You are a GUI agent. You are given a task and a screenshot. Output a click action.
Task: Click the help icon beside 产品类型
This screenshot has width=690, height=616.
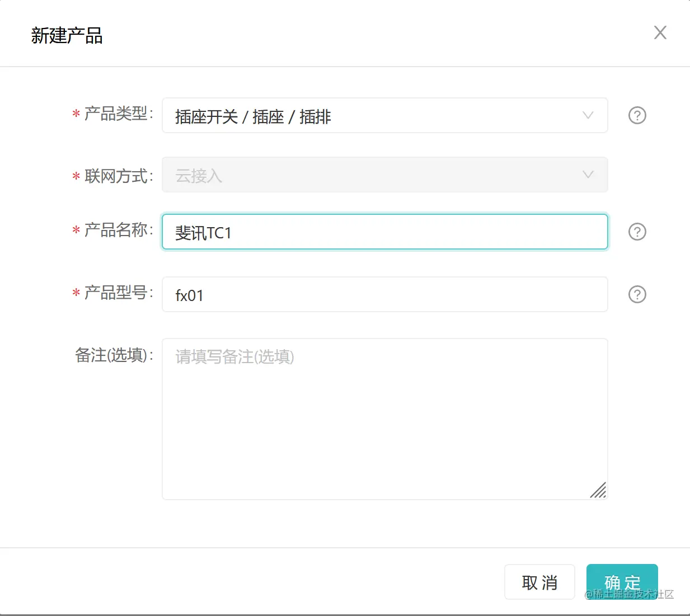click(x=637, y=115)
